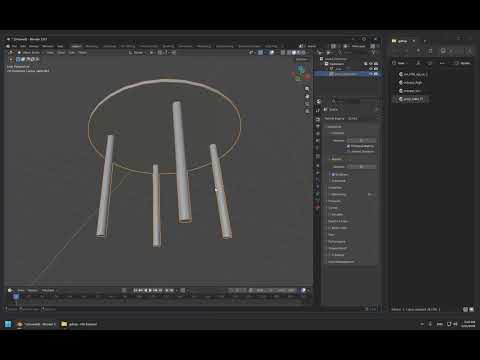Viewport: 480px width, 360px height.
Task: Switch File Explorer to large thumbnails view icon
Action: (x=471, y=309)
